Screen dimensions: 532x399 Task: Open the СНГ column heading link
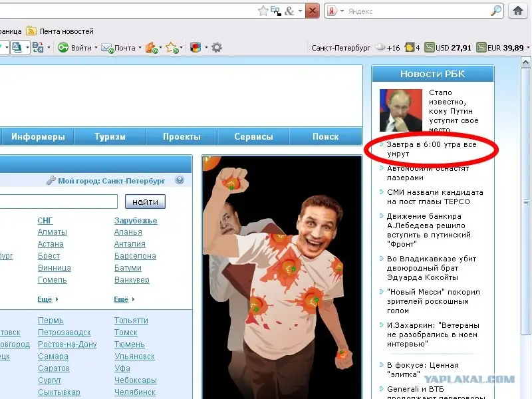click(x=45, y=221)
